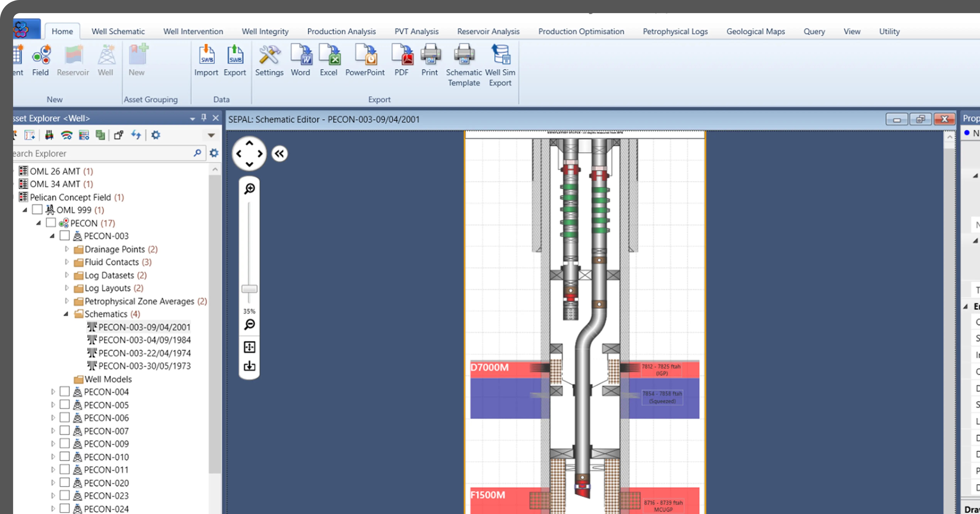Pin the Asset Explorer panel
Screen dimensions: 980x514
click(x=204, y=118)
